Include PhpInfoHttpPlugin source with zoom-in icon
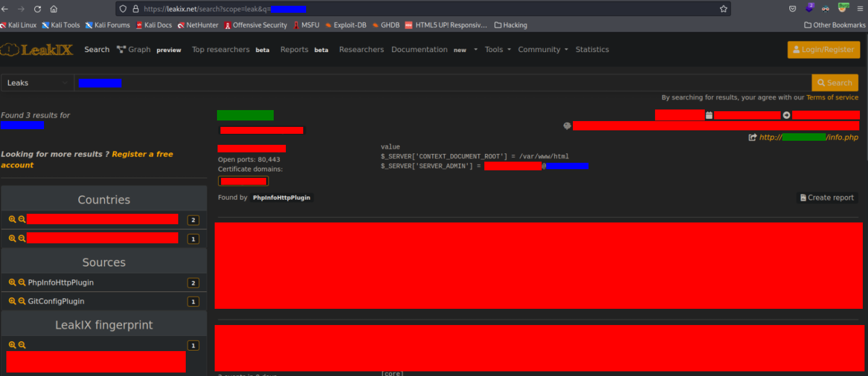Screen dimensions: 868x376 (x=12, y=282)
